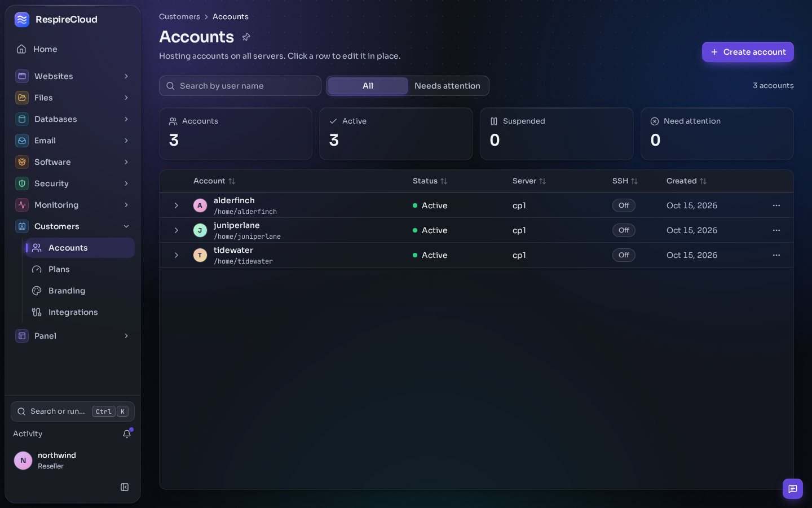The width and height of the screenshot is (812, 508).
Task: Open the Search or run command box
Action: click(x=73, y=411)
